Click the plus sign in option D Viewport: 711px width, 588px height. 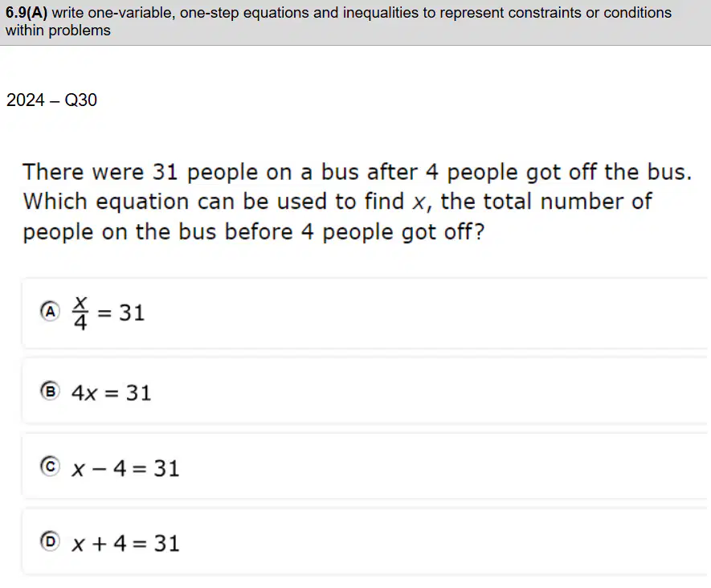click(x=100, y=544)
